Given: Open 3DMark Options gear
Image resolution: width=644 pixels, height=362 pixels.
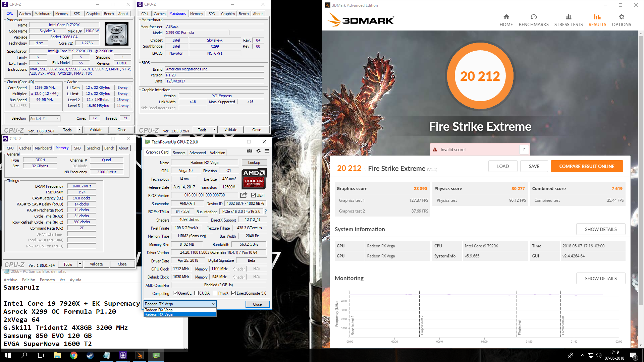Looking at the screenshot, I should pos(622,20).
